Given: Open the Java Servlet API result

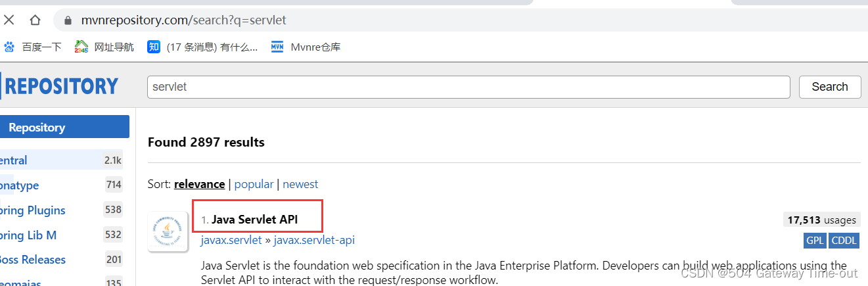Looking at the screenshot, I should 254,220.
